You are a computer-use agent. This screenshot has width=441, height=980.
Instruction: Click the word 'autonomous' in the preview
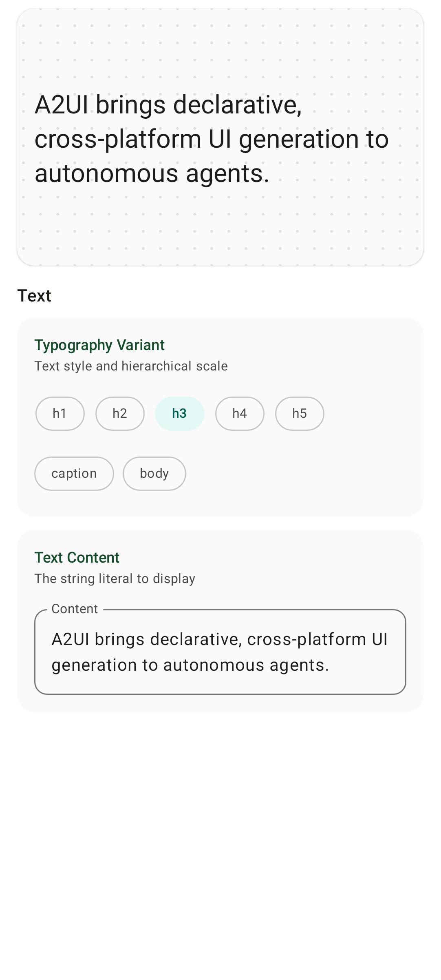[x=107, y=173]
